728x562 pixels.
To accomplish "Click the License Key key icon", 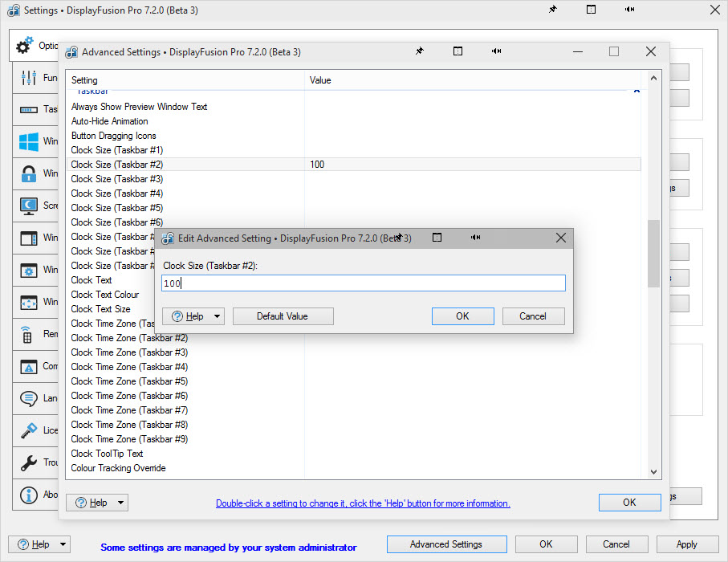I will pyautogui.click(x=29, y=431).
